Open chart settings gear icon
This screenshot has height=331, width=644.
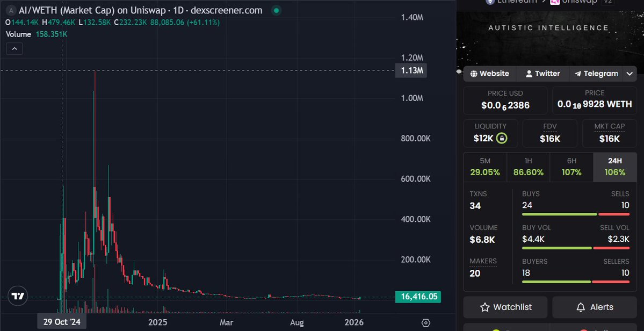click(x=426, y=323)
